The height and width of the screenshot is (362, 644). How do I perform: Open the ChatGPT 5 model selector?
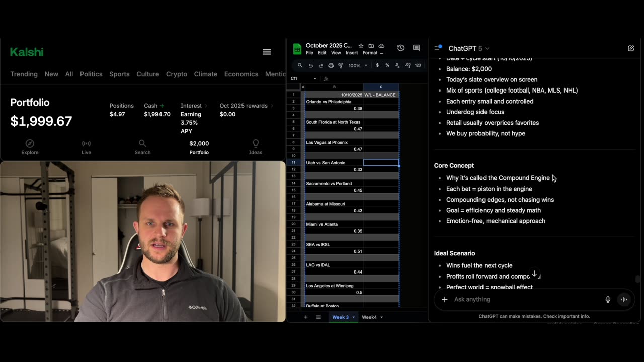[468, 48]
